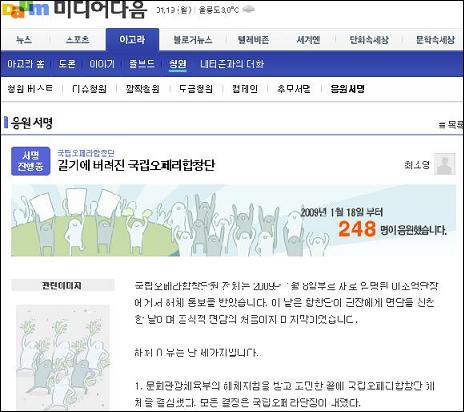464x412 pixels.
Task: Click the 서명 진행중 status badge
Action: (31, 161)
